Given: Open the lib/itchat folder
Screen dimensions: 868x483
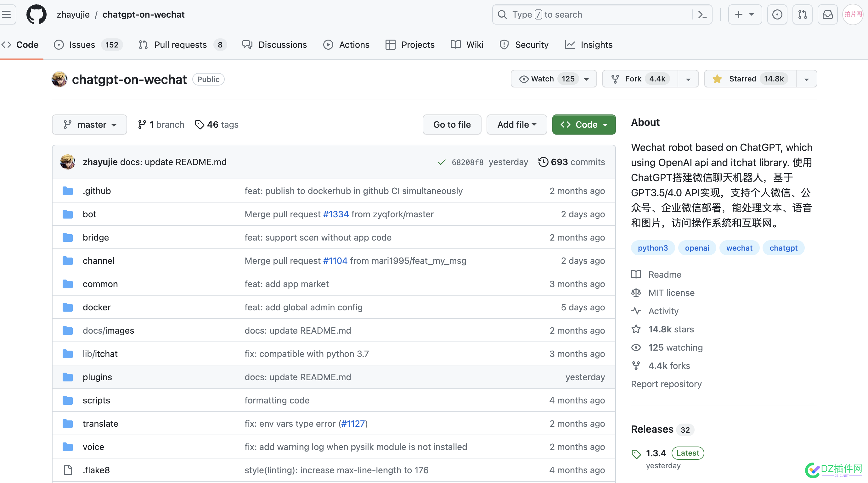Looking at the screenshot, I should (100, 354).
